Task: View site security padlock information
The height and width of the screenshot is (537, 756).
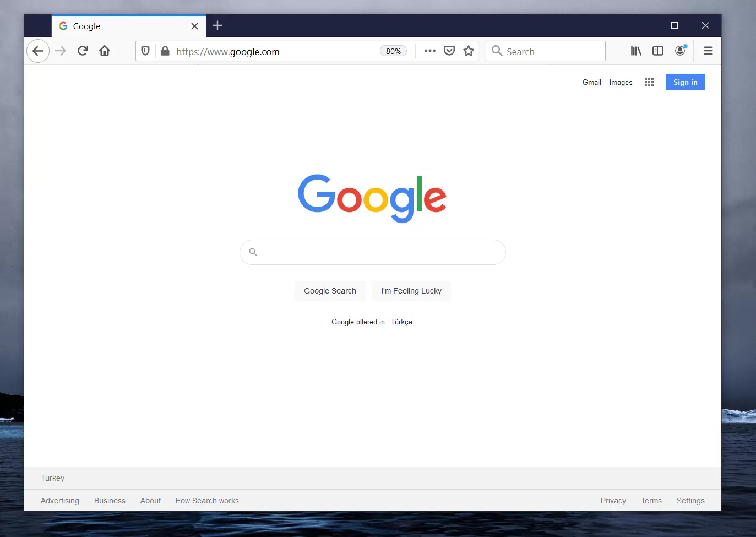Action: 165,51
